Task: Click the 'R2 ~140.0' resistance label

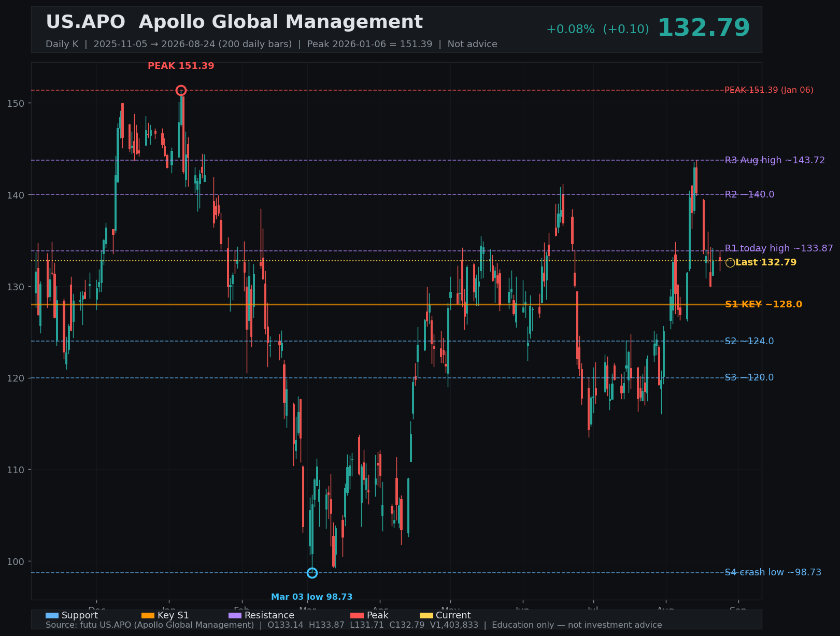Action: (x=749, y=194)
